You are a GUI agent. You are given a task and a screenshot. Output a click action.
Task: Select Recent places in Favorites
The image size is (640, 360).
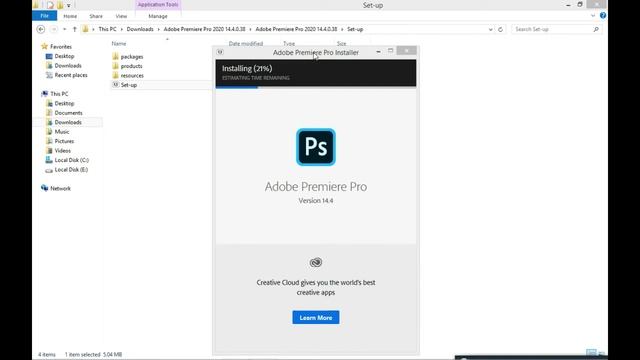[71, 75]
